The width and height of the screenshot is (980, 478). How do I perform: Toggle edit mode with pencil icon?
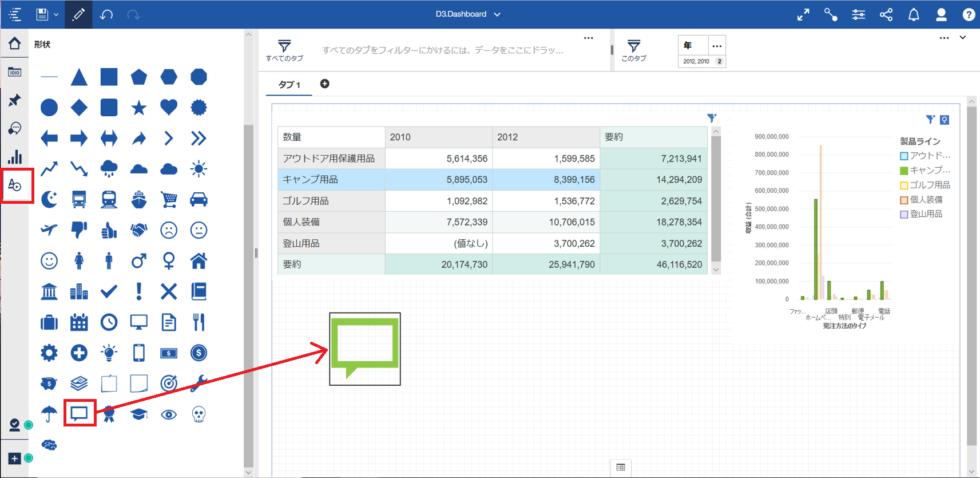pyautogui.click(x=78, y=14)
